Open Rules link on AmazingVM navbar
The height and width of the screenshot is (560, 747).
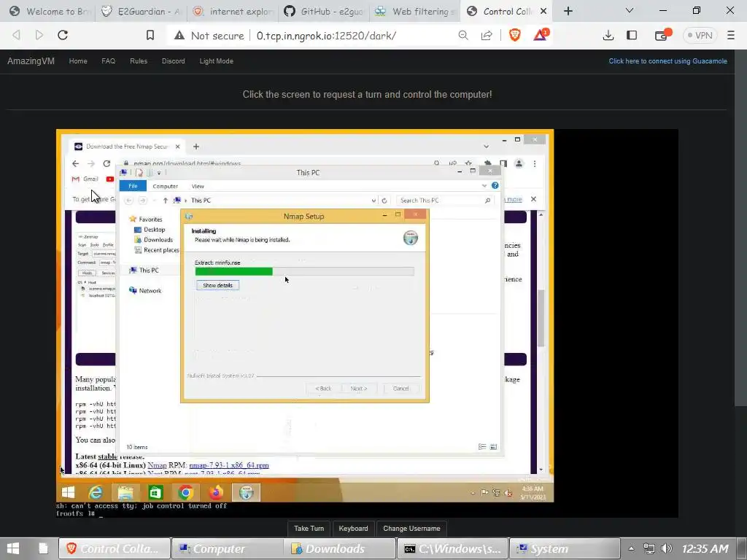[x=139, y=61]
